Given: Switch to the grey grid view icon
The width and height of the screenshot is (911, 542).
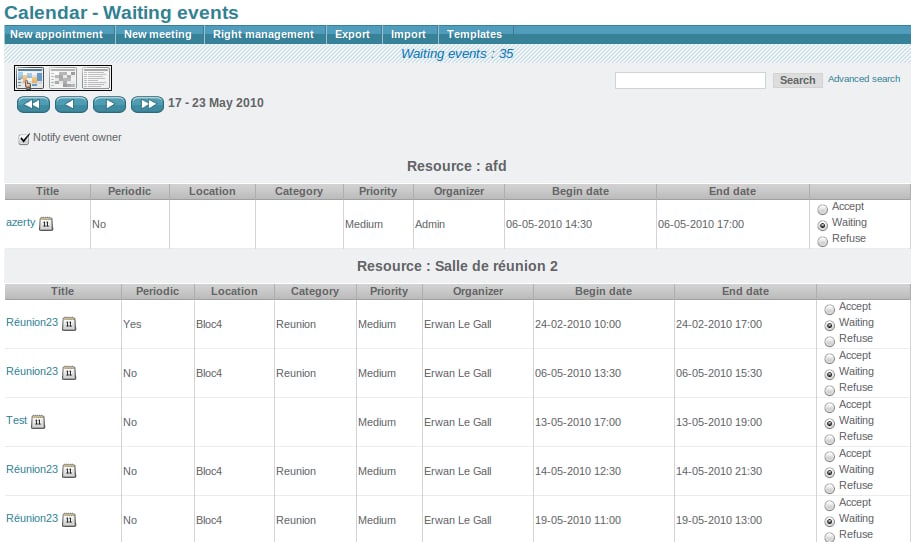Looking at the screenshot, I should (x=63, y=78).
